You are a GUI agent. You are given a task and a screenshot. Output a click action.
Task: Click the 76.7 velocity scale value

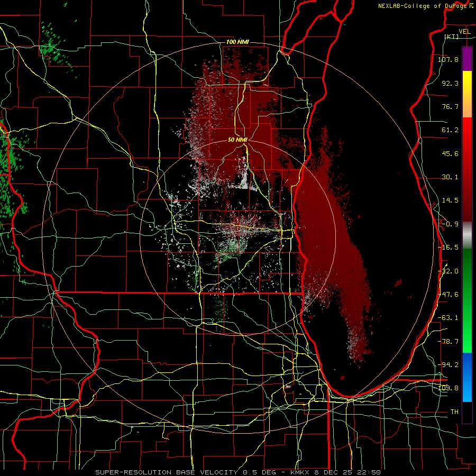click(x=450, y=106)
